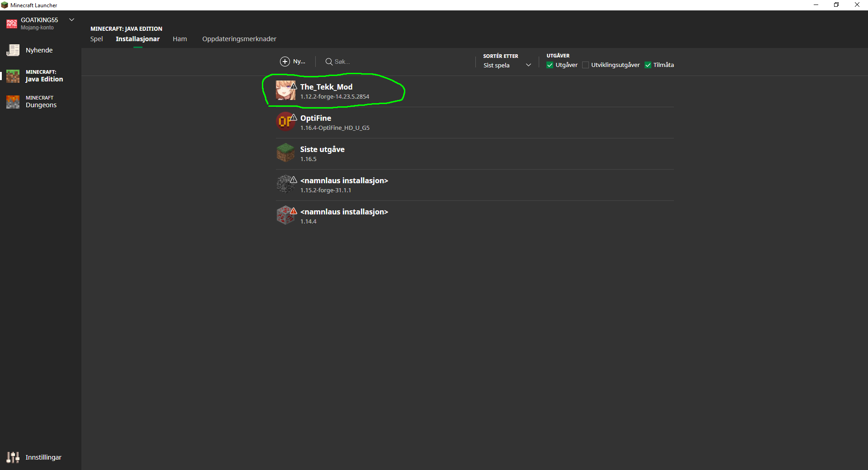The image size is (868, 470).
Task: Click the Mojang account avatar icon
Action: 11,24
